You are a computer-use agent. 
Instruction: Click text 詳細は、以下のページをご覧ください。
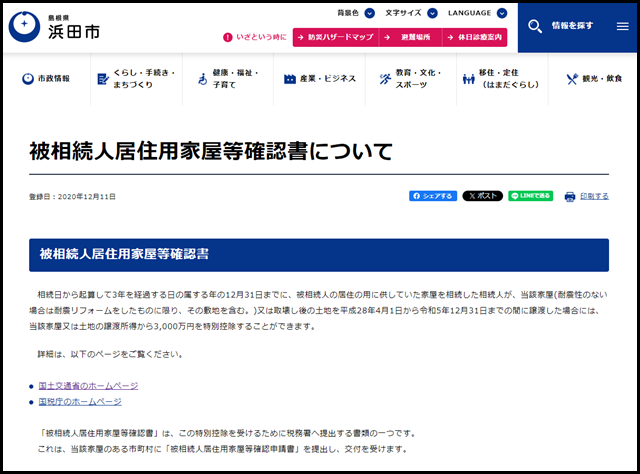click(x=110, y=354)
